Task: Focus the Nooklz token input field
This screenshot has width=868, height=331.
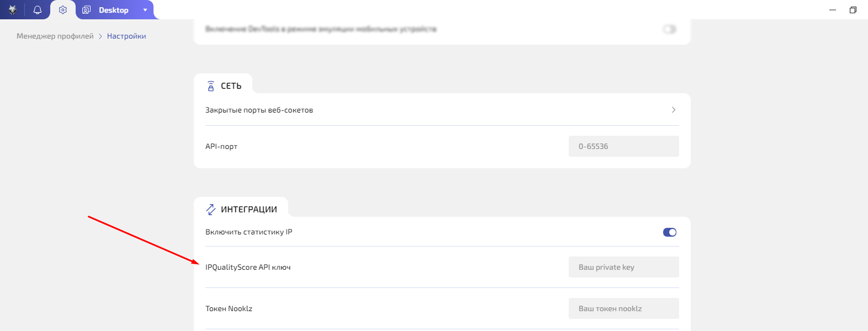Action: coord(623,308)
